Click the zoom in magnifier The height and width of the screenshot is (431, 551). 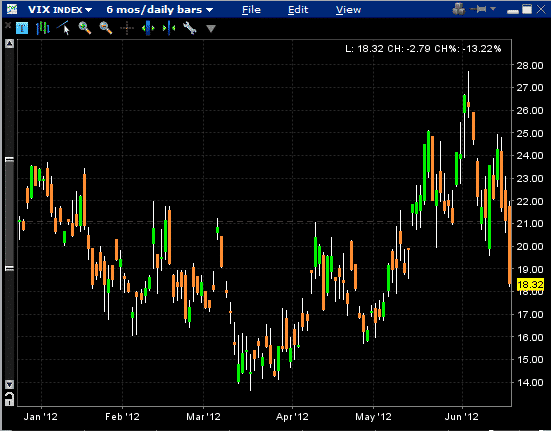pyautogui.click(x=85, y=28)
